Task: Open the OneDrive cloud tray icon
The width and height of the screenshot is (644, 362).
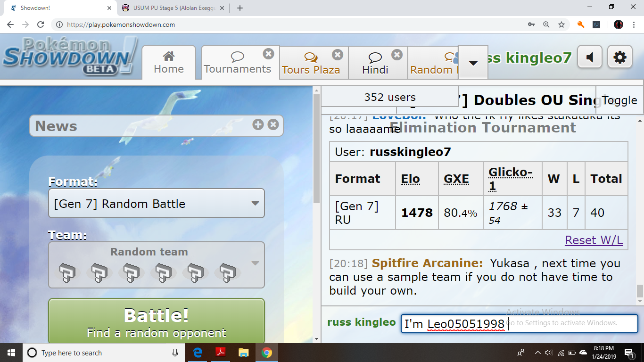Action: (583, 353)
